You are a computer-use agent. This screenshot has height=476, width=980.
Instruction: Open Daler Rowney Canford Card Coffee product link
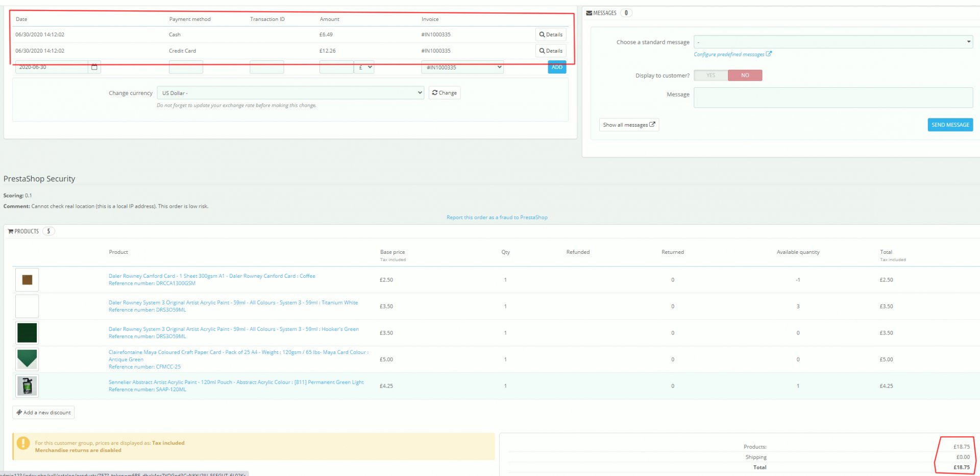coord(212,276)
